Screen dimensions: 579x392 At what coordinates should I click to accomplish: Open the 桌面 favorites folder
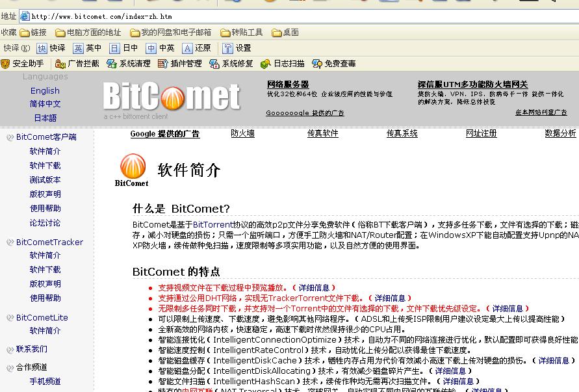pyautogui.click(x=285, y=33)
